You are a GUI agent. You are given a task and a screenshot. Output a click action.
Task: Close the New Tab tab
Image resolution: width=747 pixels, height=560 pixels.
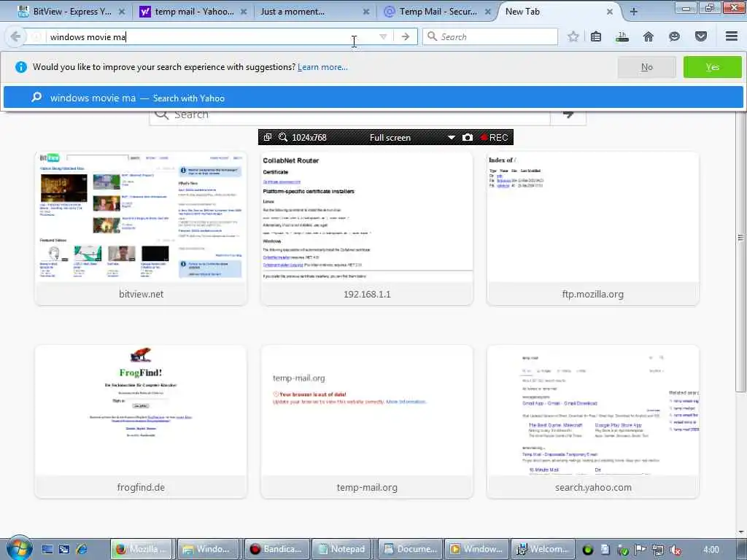610,12
